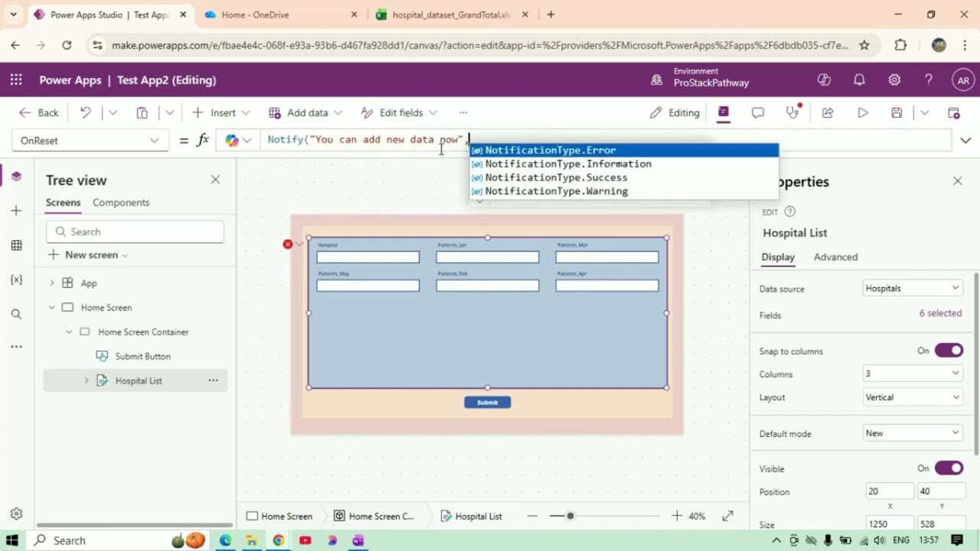Select NotificationType.Warning suggestion
The image size is (980, 551).
pos(624,191)
